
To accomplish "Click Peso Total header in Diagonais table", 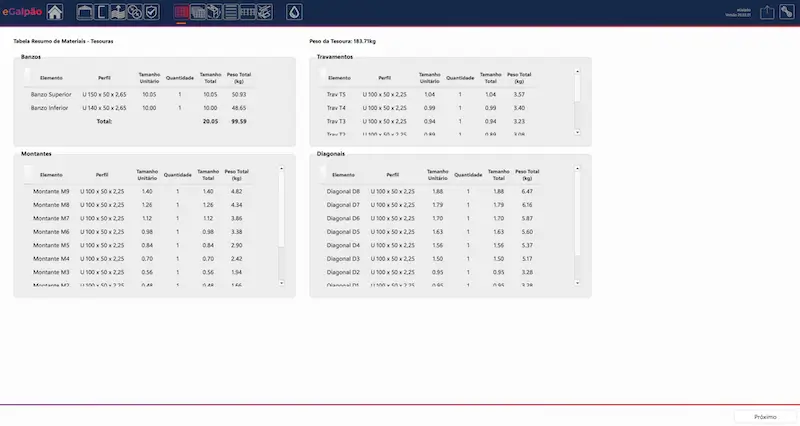I will point(527,174).
